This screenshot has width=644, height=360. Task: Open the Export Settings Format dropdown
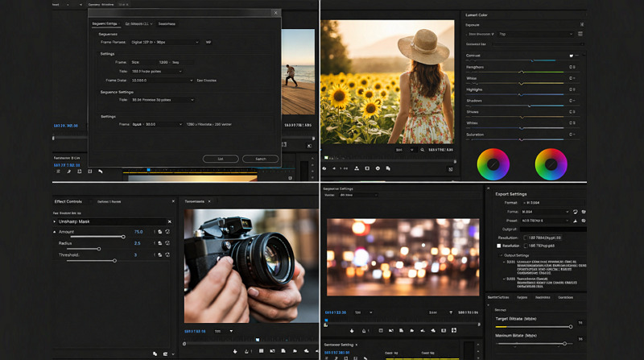point(545,212)
